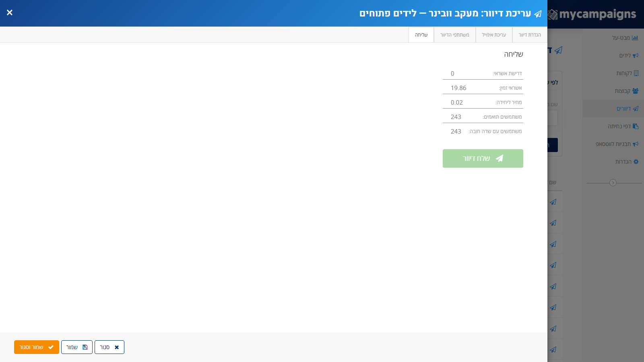The height and width of the screenshot is (362, 644).
Task: Click the מחיר ליחידה value 0.02
Action: (x=457, y=103)
